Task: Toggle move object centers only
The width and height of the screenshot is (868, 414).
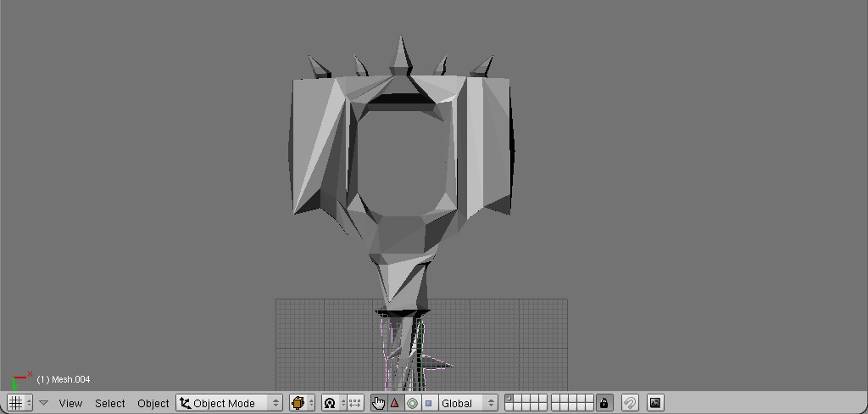Action: [x=355, y=403]
